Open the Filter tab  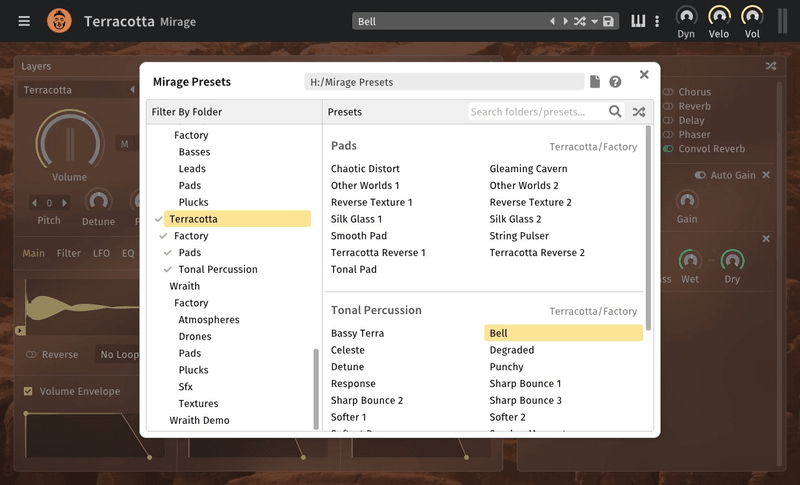point(69,254)
